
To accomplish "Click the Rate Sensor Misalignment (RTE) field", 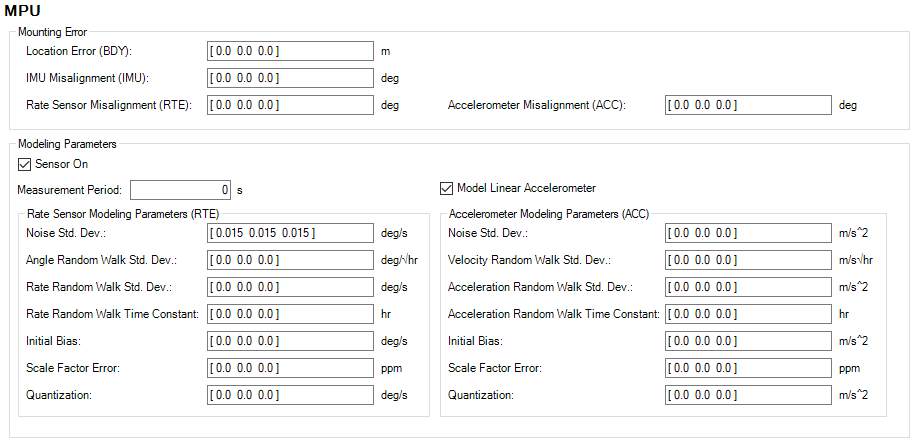I will (290, 105).
